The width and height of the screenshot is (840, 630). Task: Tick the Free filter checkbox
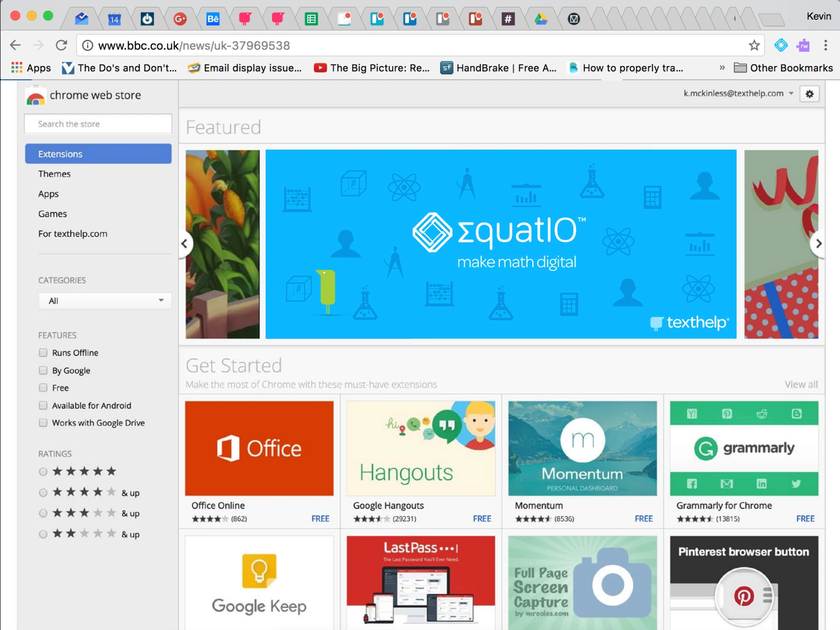click(43, 388)
